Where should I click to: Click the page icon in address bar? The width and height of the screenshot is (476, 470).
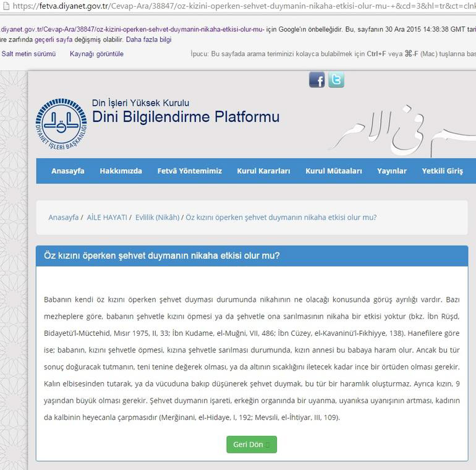click(x=6, y=6)
